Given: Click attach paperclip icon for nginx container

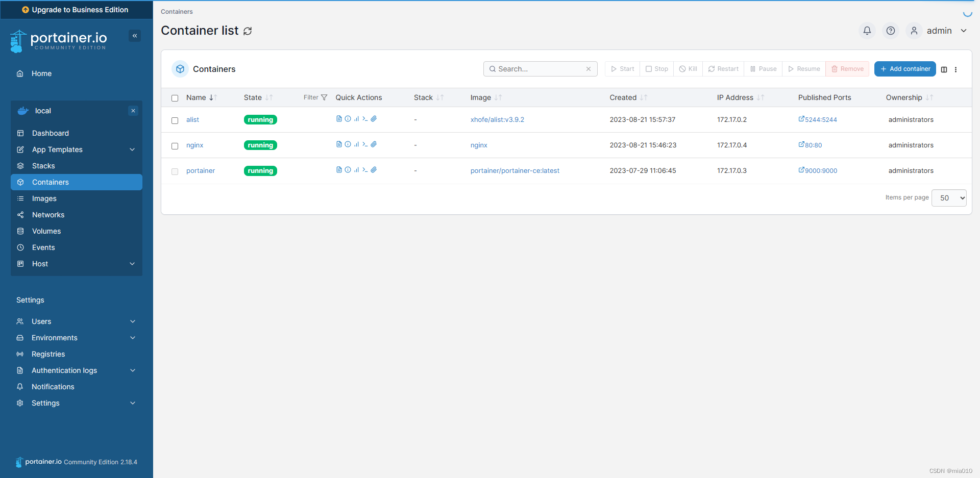Looking at the screenshot, I should tap(374, 144).
